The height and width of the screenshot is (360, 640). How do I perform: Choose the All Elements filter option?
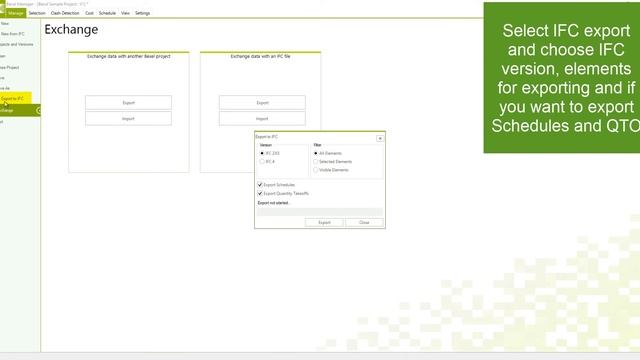point(316,153)
